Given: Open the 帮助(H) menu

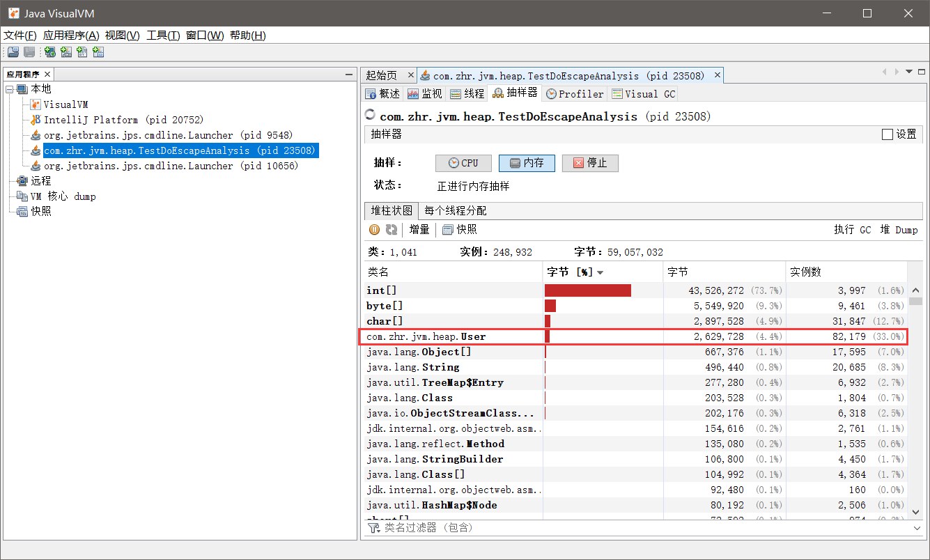Looking at the screenshot, I should coord(248,36).
